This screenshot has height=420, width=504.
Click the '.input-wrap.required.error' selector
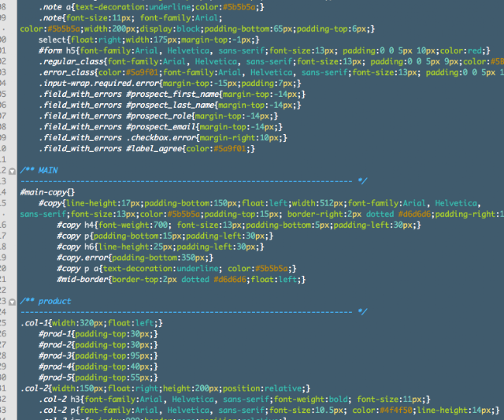(100, 84)
